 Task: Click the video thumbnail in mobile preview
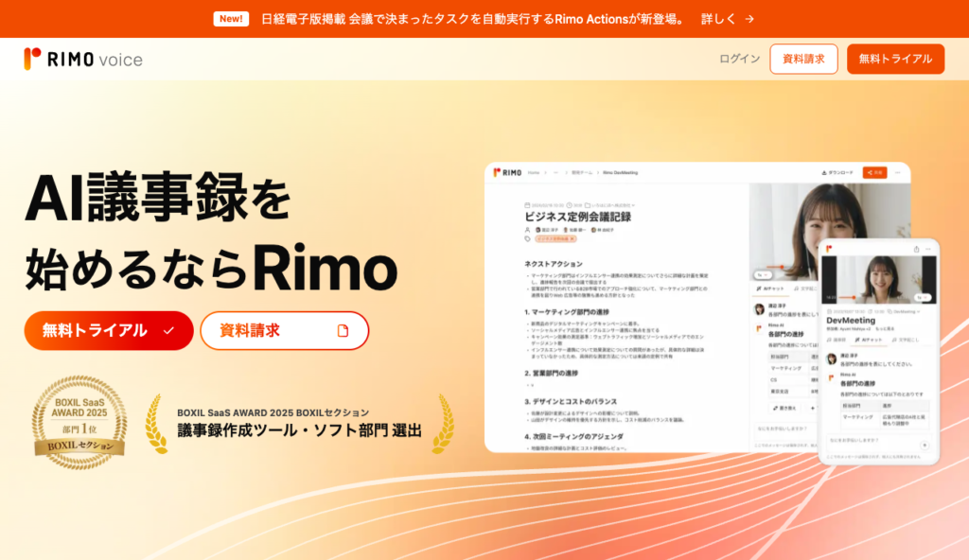point(879,279)
